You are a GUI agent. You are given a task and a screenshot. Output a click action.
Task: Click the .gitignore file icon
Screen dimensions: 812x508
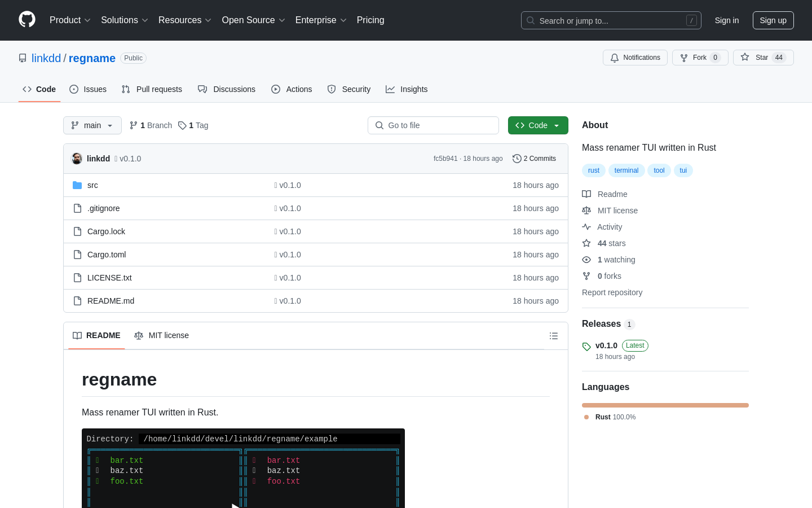(77, 208)
